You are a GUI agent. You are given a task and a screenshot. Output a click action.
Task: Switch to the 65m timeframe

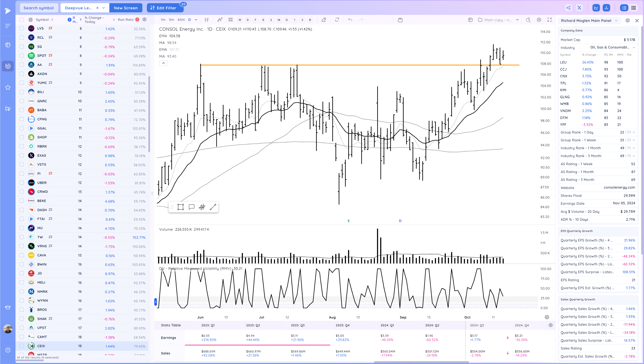point(181,20)
